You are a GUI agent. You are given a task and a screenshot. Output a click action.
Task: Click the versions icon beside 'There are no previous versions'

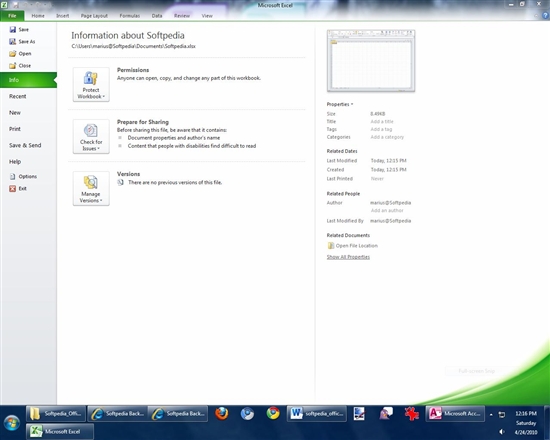click(120, 182)
